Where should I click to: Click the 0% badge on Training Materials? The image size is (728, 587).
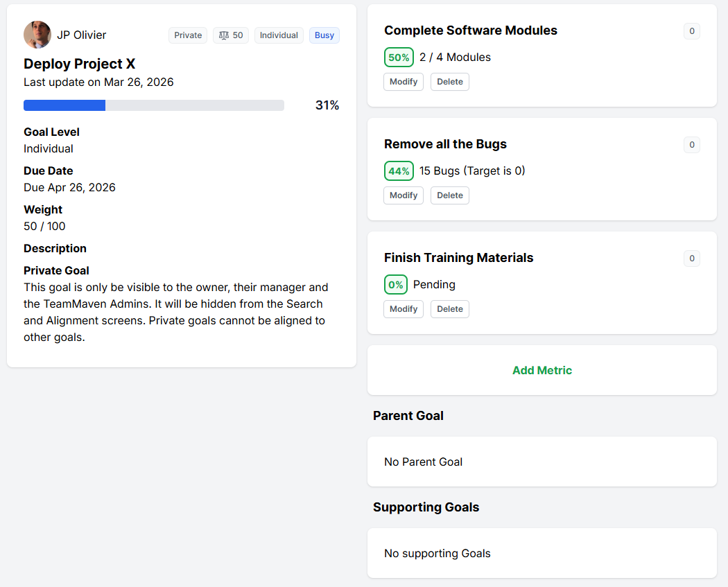pos(396,285)
